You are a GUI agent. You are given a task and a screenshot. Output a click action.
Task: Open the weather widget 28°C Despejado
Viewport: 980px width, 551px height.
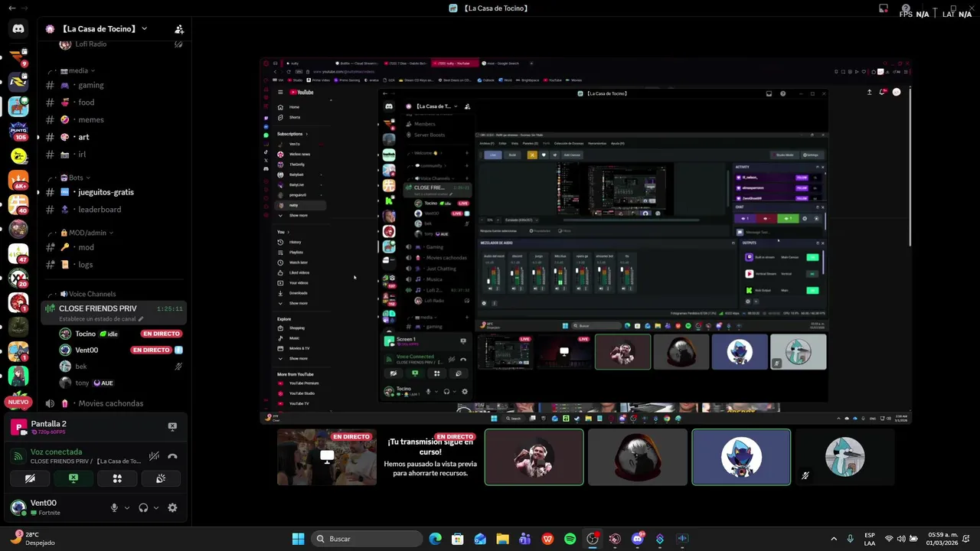pos(34,539)
